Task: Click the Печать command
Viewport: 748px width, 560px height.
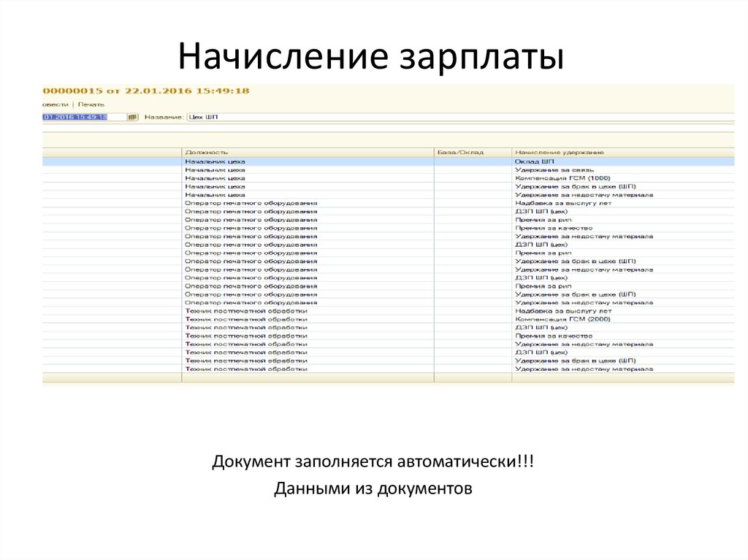Action: point(91,104)
